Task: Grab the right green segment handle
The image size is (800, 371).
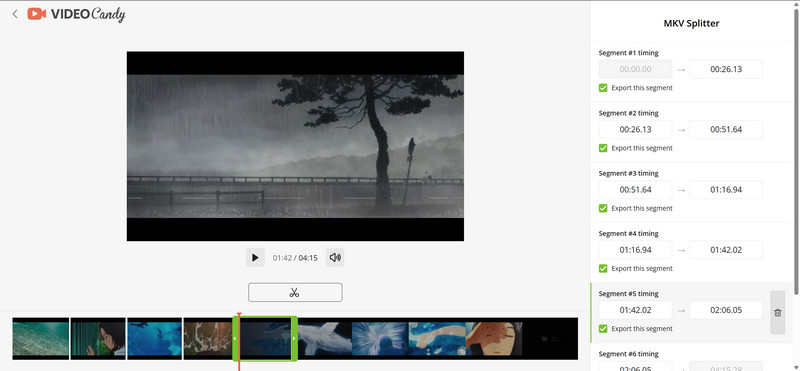Action: pyautogui.click(x=294, y=338)
